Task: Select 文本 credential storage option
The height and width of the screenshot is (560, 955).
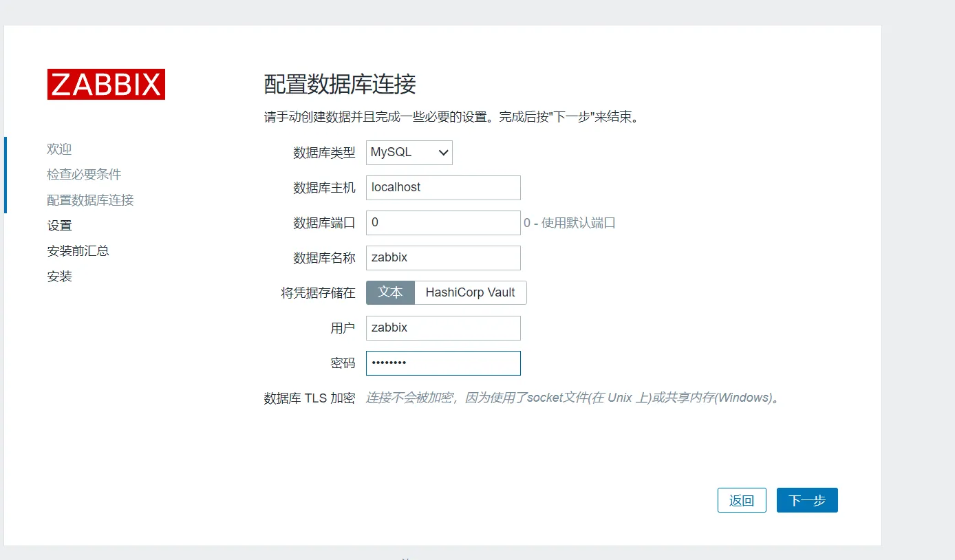Action: click(x=390, y=292)
